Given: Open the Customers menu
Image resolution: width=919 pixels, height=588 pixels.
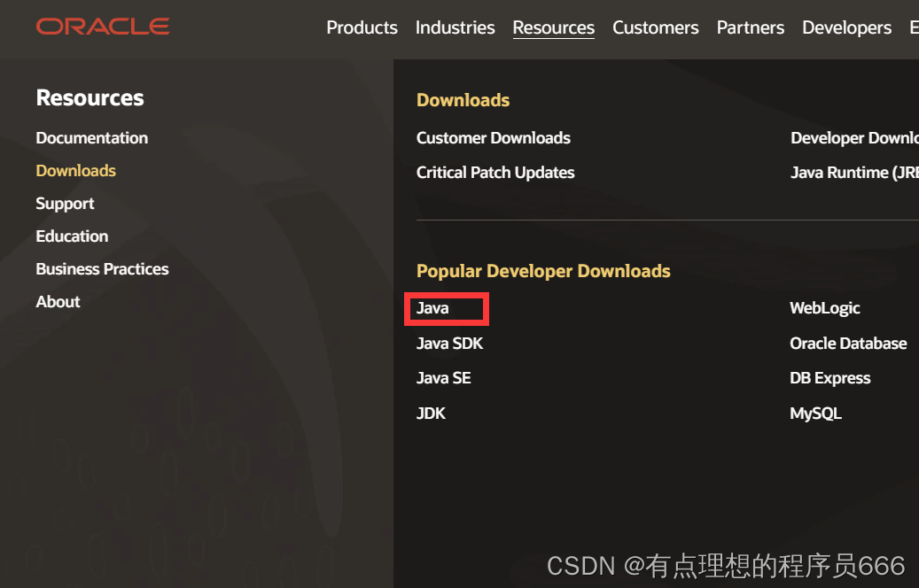Looking at the screenshot, I should coord(655,27).
